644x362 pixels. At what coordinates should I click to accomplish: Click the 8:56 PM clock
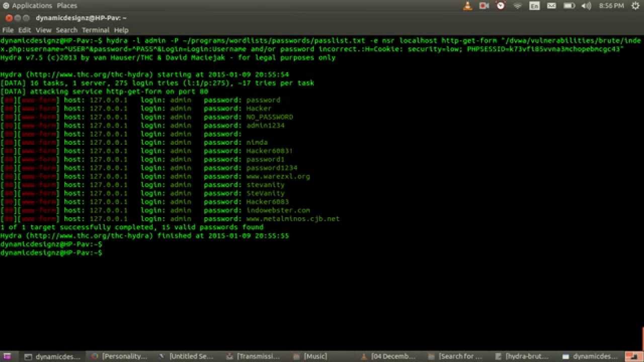[612, 6]
